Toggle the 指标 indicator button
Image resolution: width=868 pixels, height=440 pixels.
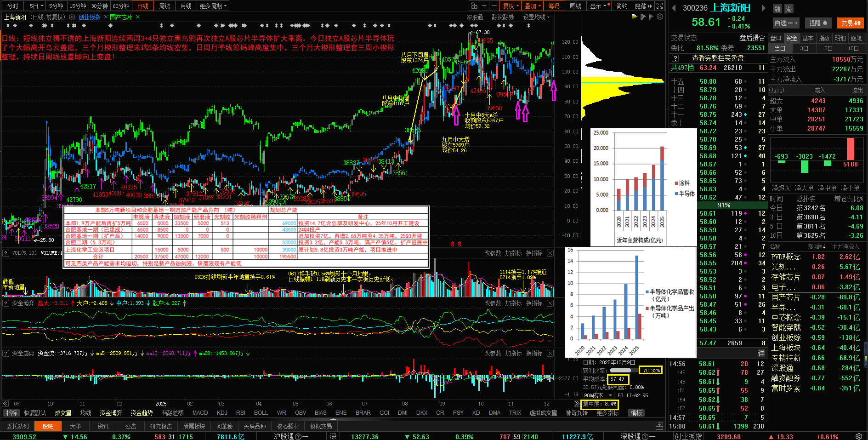tap(12, 413)
